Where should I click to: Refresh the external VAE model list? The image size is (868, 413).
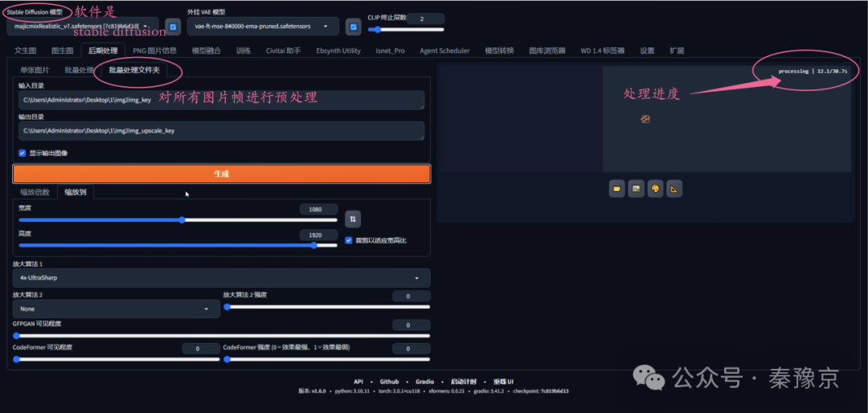coord(353,26)
